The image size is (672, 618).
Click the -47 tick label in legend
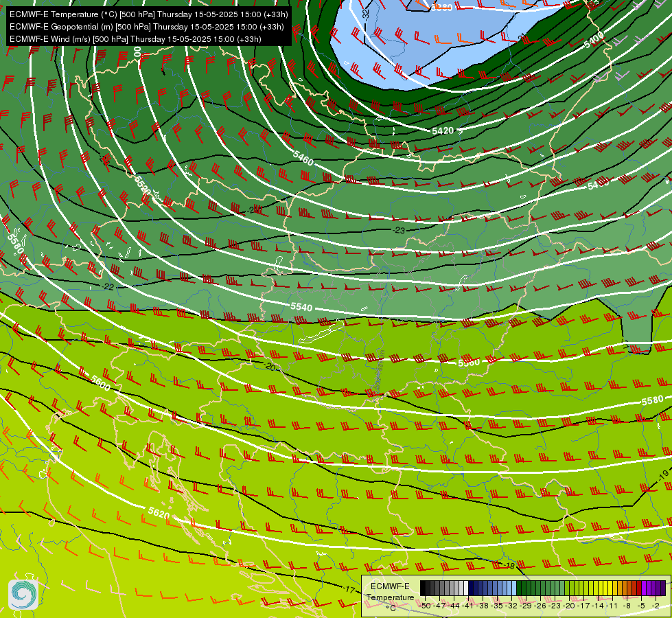coord(439,606)
